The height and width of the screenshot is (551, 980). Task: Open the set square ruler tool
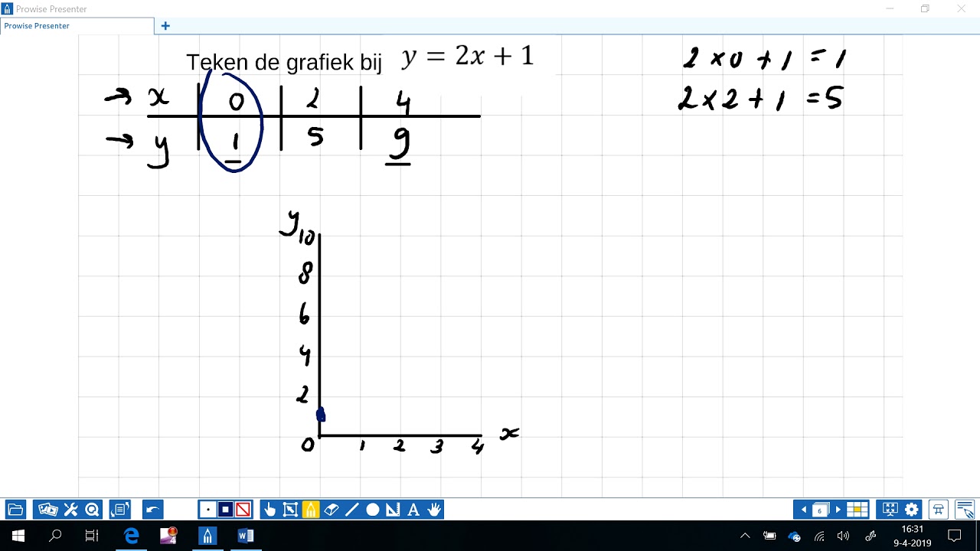(x=394, y=510)
